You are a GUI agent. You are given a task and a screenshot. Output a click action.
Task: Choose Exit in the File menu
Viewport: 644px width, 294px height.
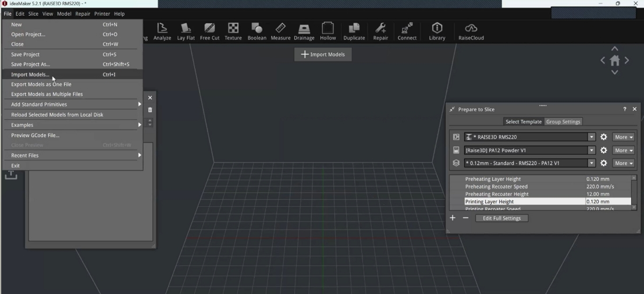coord(73,165)
